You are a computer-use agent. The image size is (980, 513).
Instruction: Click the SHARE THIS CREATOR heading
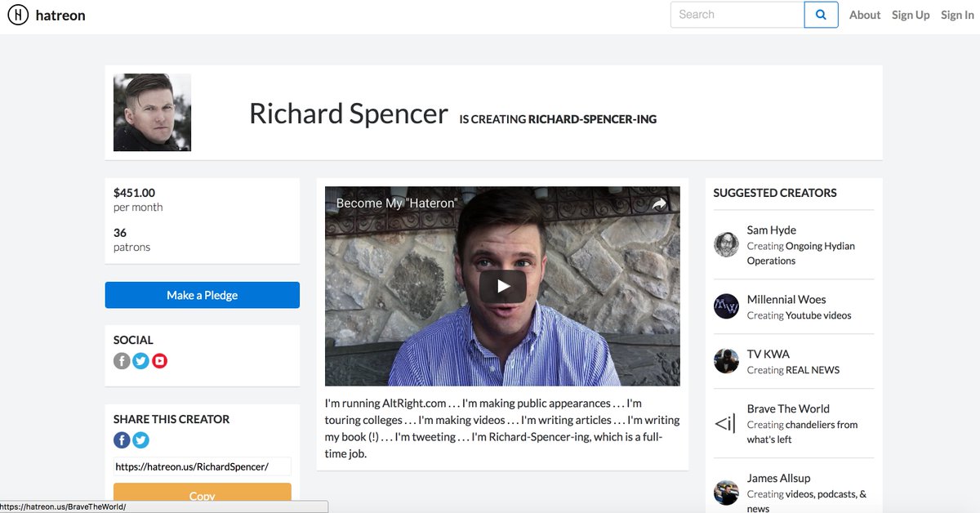coord(171,419)
